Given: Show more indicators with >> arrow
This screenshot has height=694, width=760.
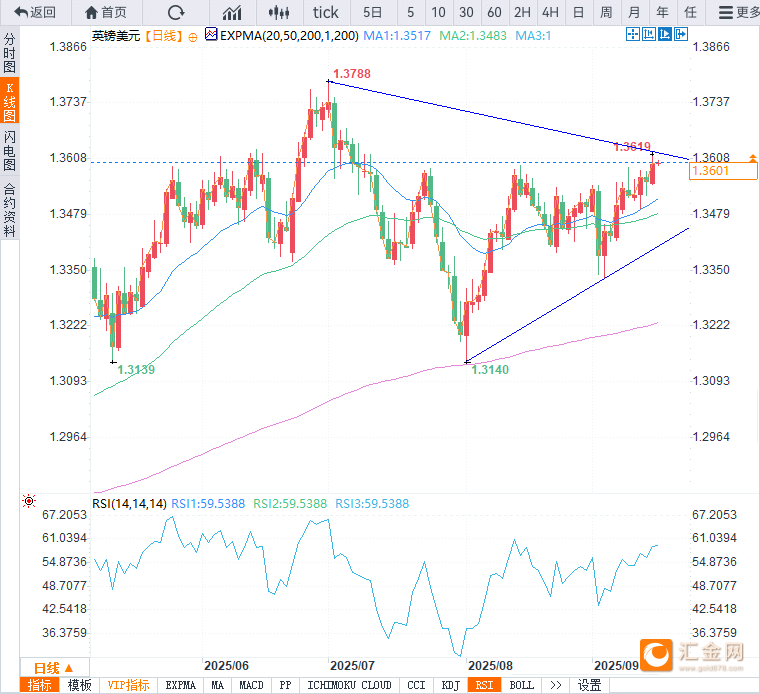Looking at the screenshot, I should click(556, 685).
